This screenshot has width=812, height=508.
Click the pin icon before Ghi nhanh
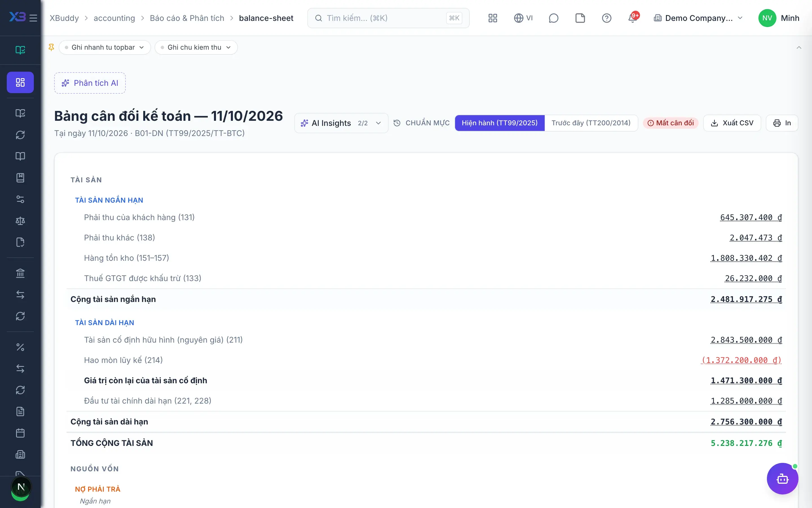(51, 47)
